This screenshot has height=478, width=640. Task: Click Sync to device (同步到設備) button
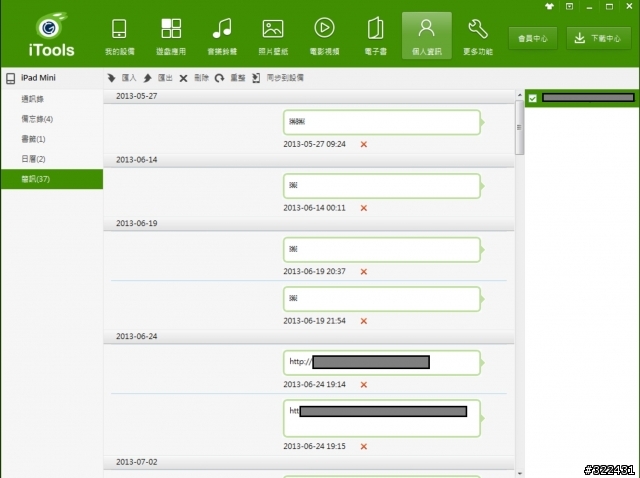pos(278,78)
